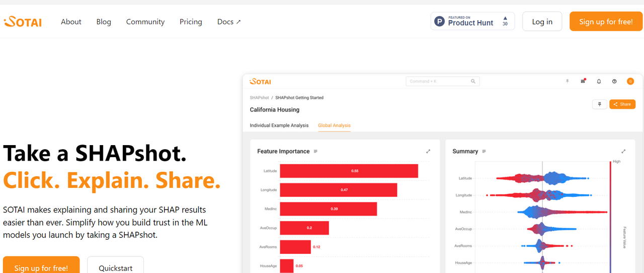
Task: Click the notification bell icon
Action: [599, 81]
